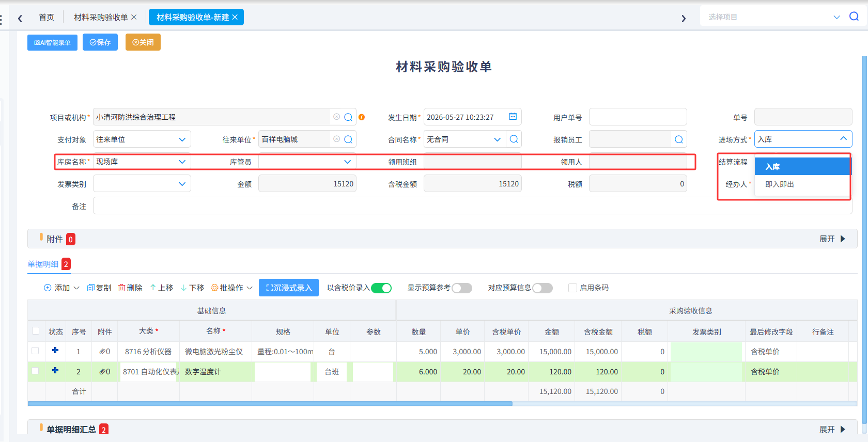Check the 启用条码 checkbox

tap(572, 288)
